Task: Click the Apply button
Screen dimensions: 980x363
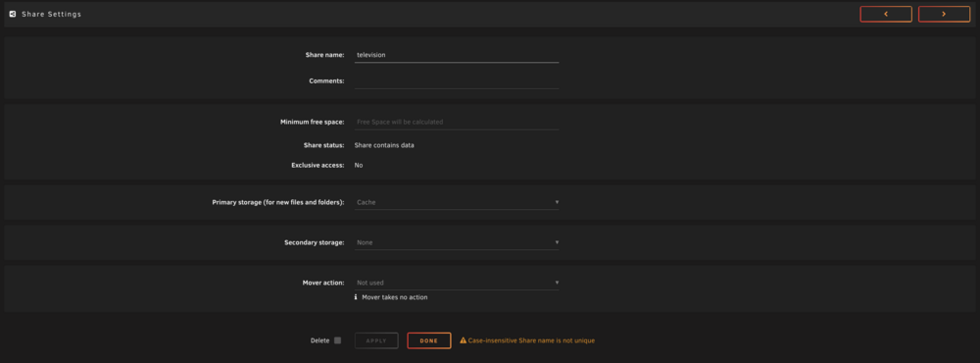Action: coord(376,340)
